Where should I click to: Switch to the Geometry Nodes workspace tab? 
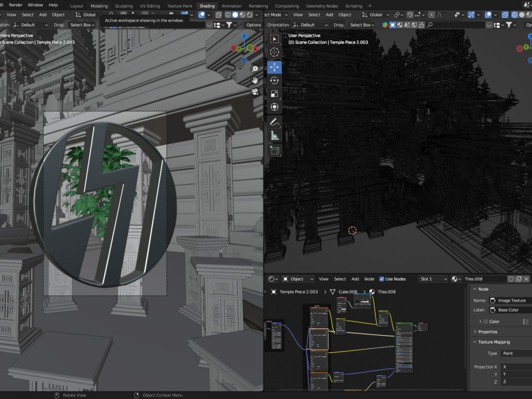click(x=321, y=6)
